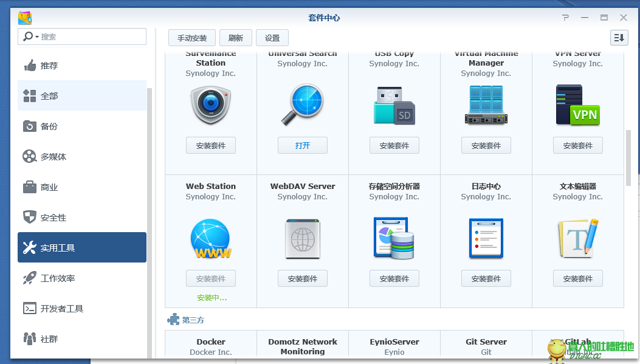This screenshot has height=364, width=640.
Task: Open the 设置 settings button
Action: pyautogui.click(x=272, y=38)
